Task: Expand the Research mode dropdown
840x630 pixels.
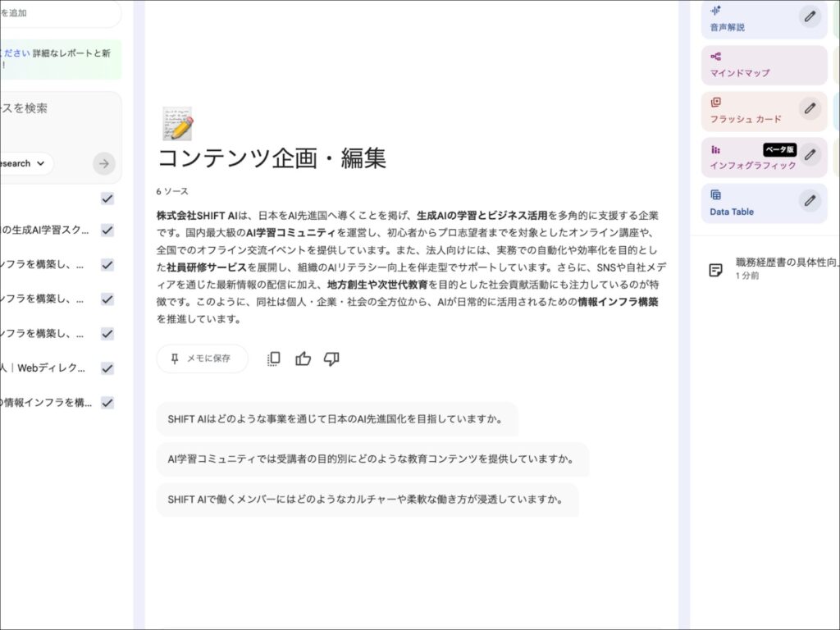Action: 27,163
